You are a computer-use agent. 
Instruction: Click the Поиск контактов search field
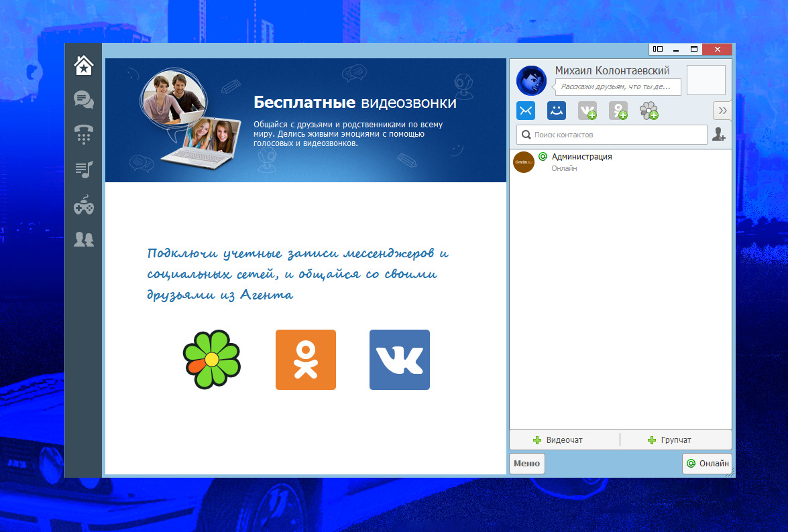point(612,135)
